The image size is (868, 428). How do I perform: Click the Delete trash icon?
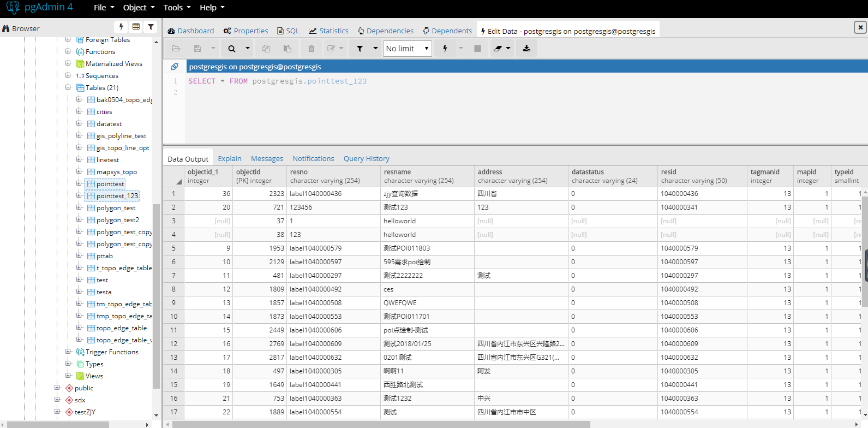(312, 49)
